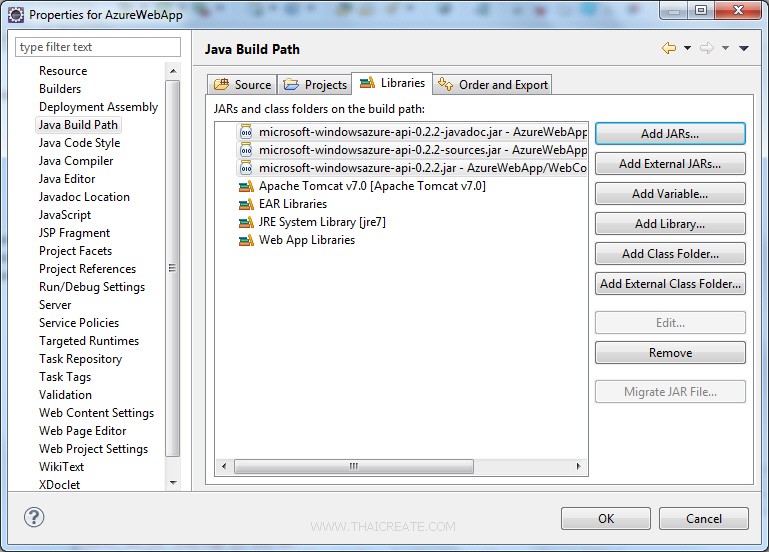Select Project References entry
769x552 pixels.
click(x=87, y=269)
